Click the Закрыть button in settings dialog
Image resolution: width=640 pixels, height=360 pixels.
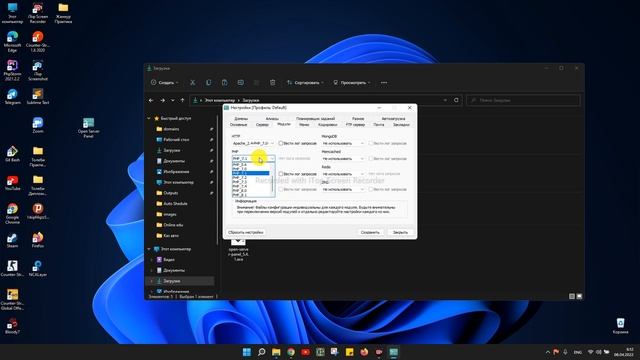400,232
